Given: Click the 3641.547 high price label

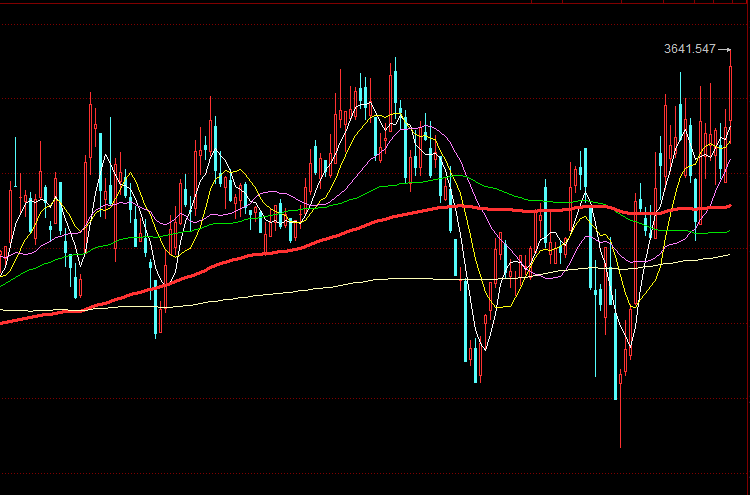Looking at the screenshot, I should click(690, 49).
